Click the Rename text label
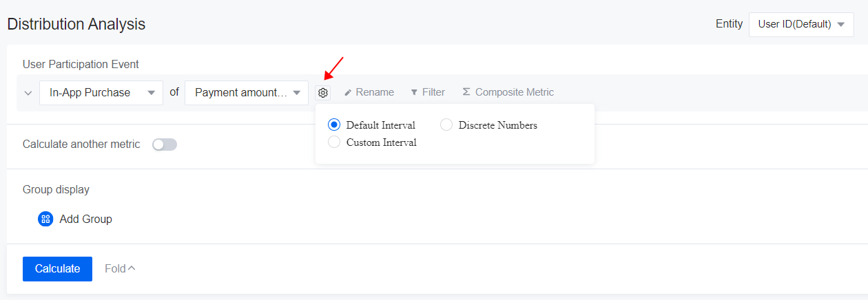Screen dimensions: 868x300 click(x=375, y=92)
